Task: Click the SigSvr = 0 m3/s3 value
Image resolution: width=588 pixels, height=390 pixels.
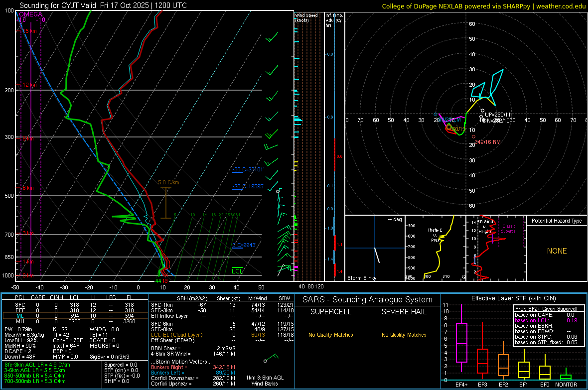Action: [x=110, y=357]
